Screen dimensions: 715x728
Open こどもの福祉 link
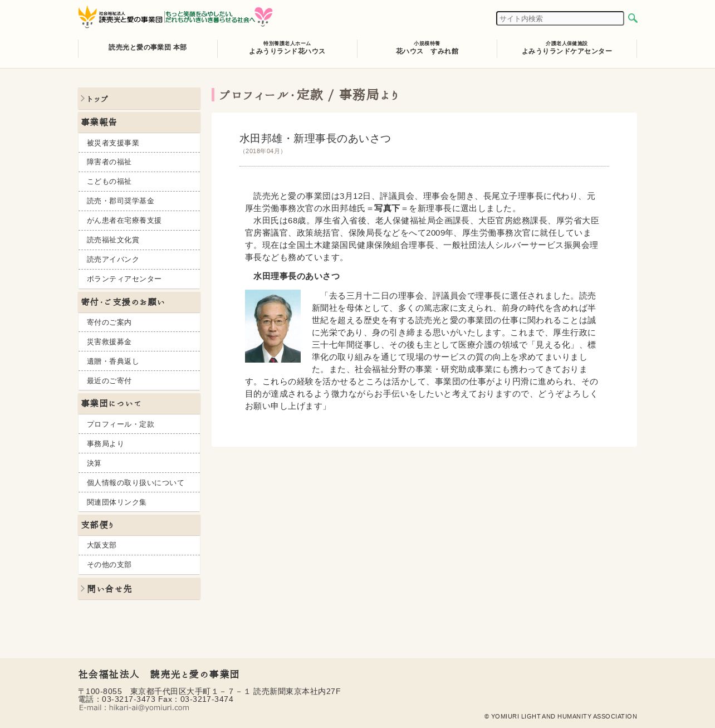[x=139, y=182]
